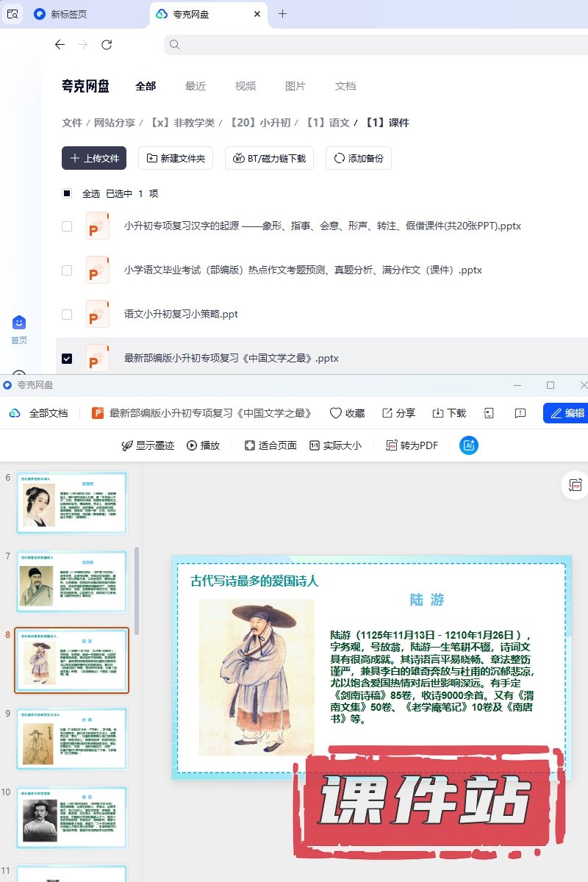This screenshot has height=882, width=588.
Task: Click the 收藏 heart icon
Action: (x=336, y=413)
